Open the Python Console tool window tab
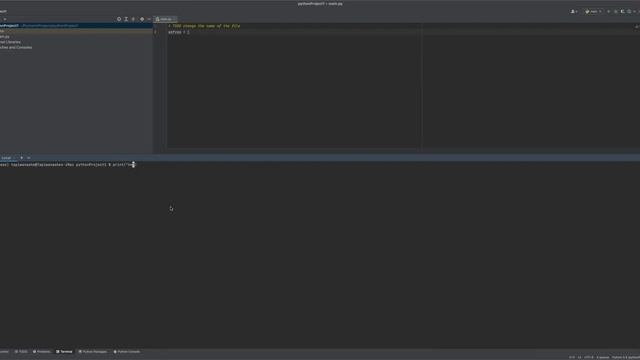The image size is (640, 360). point(127,352)
